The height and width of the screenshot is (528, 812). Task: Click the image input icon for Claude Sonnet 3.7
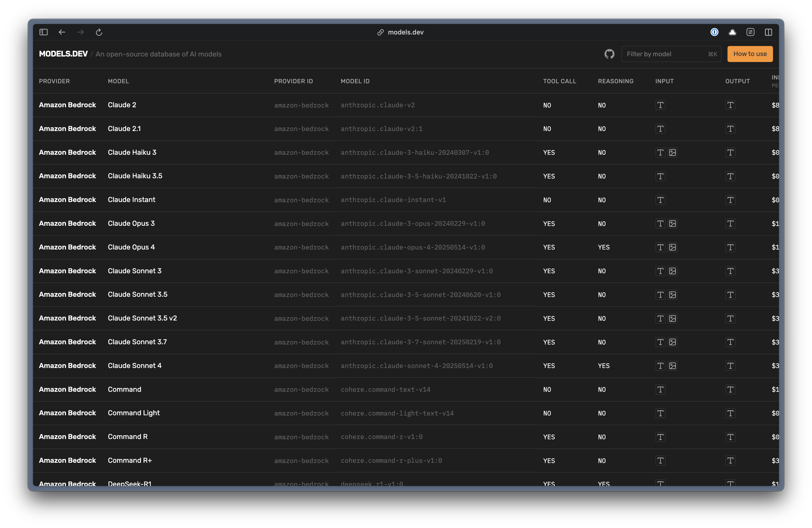(x=672, y=342)
